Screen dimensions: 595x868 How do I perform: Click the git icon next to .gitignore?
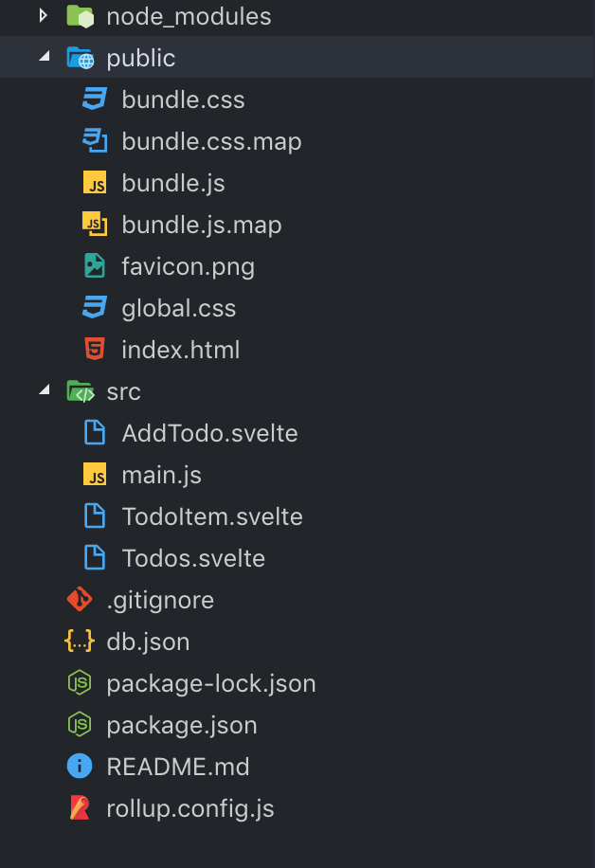pos(80,600)
